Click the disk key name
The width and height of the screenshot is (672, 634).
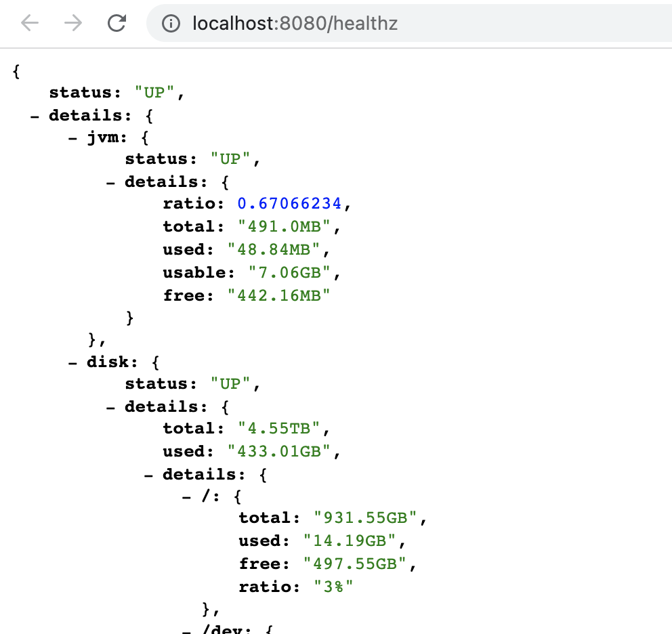(x=108, y=362)
